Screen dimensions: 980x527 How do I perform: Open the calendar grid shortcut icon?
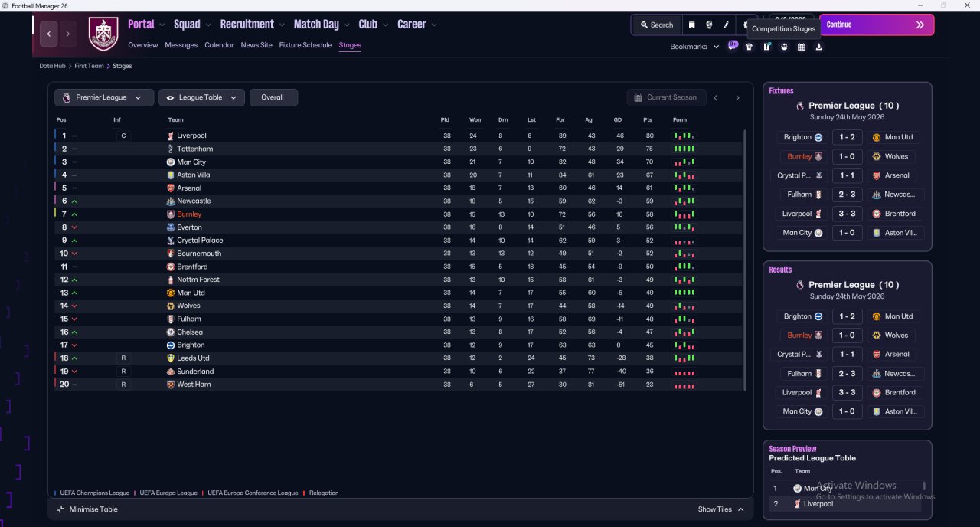click(802, 47)
